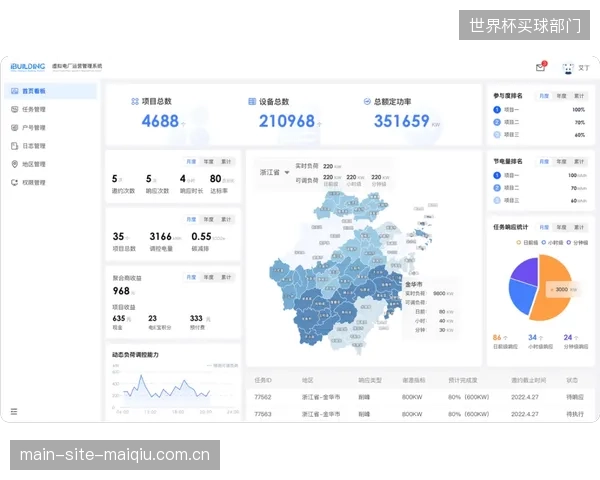Switch 任务响应统计 to the 累计 tab
This screenshot has height=480, width=600.
579,227
